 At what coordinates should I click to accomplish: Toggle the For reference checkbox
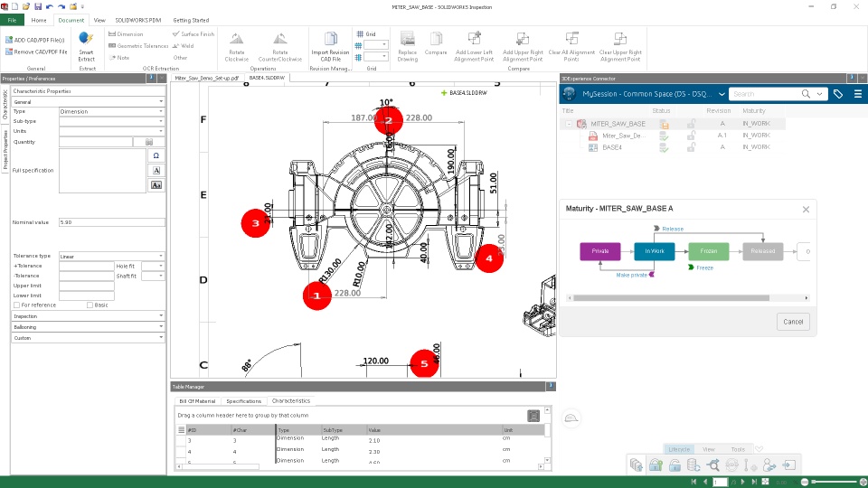(x=16, y=305)
